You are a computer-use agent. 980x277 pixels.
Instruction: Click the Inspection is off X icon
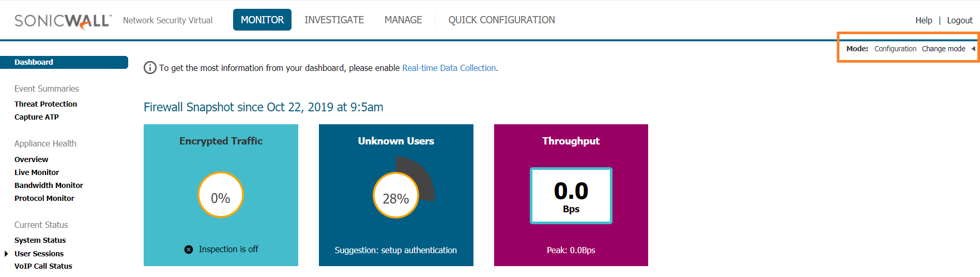[x=189, y=250]
